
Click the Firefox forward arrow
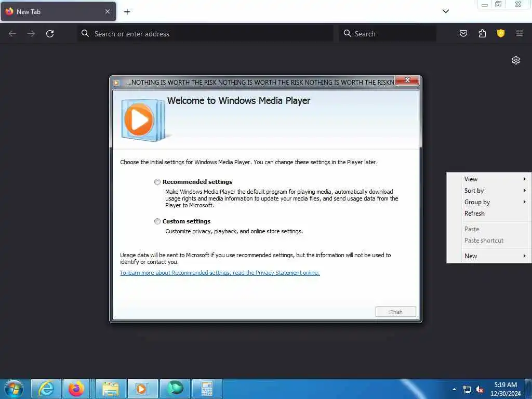pos(31,34)
